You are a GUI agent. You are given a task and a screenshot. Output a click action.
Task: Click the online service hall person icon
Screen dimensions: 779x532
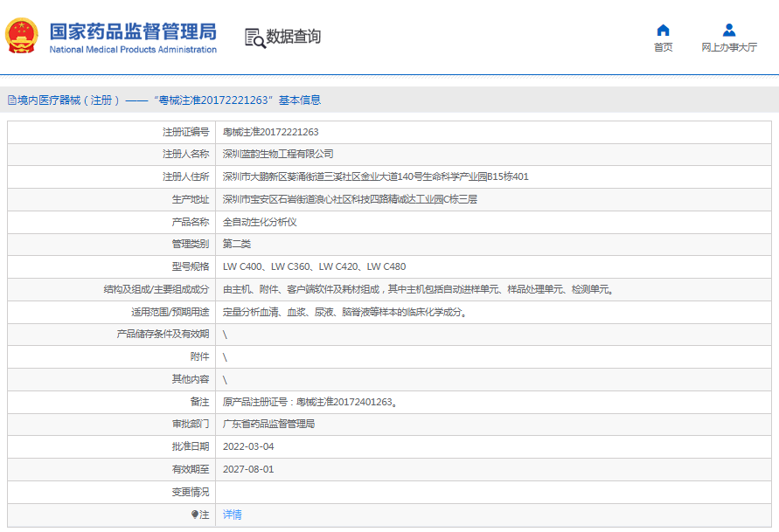[729, 31]
